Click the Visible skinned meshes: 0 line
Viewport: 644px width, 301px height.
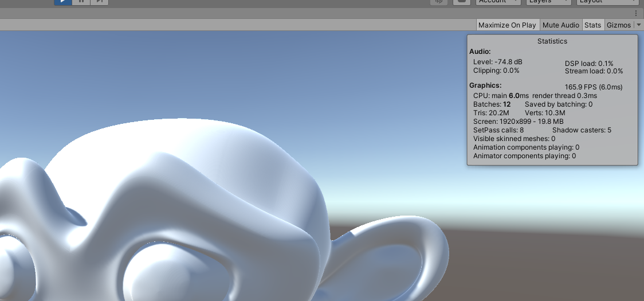point(514,139)
